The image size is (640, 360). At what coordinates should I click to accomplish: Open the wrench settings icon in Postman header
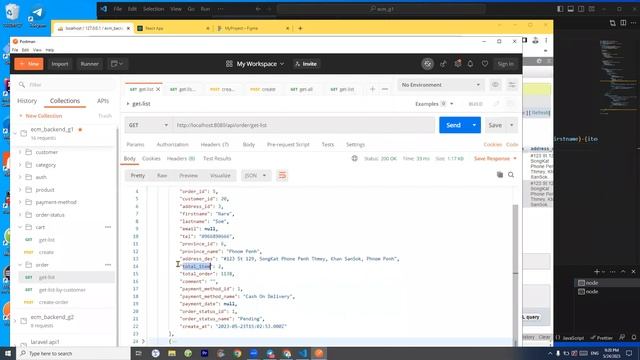[x=443, y=64]
